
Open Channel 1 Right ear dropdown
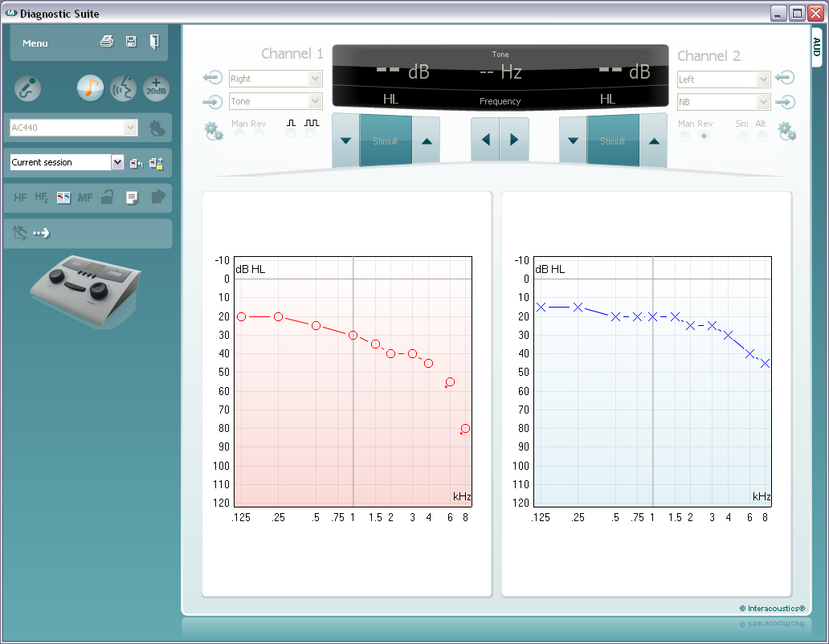pyautogui.click(x=276, y=79)
